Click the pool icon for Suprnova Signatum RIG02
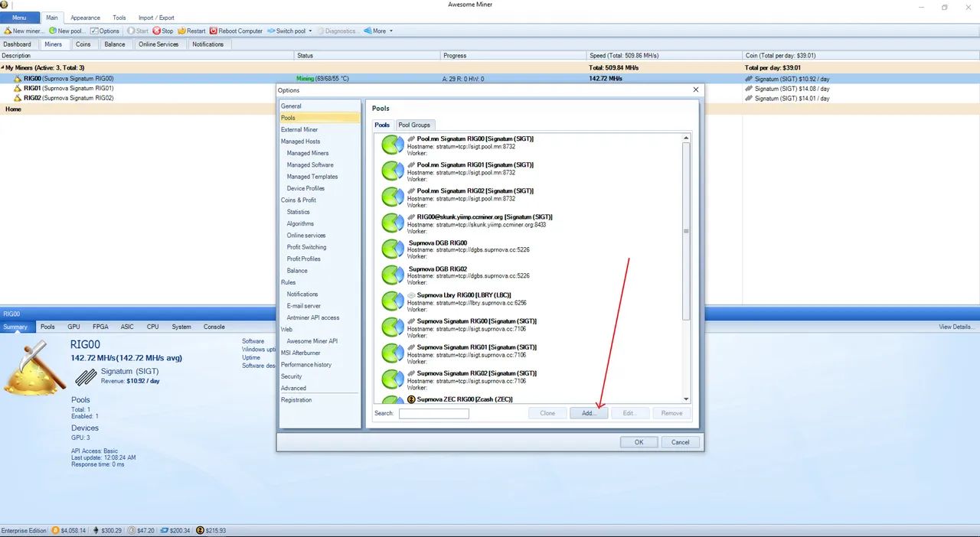The image size is (980, 537). coord(393,379)
